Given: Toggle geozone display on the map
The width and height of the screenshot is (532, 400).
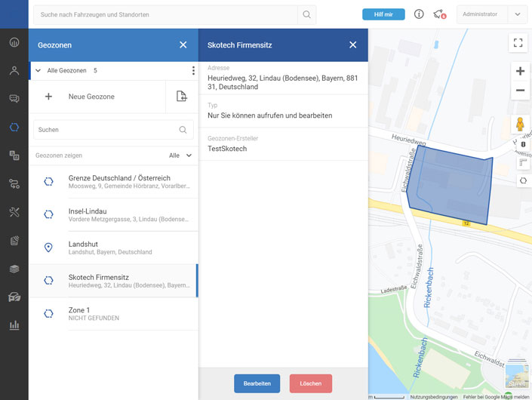Looking at the screenshot, I should tap(523, 180).
